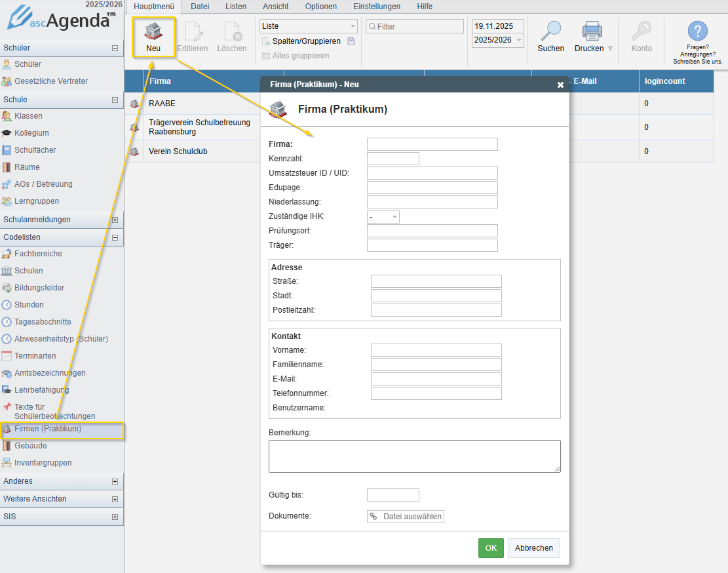Switch to the Listen menu tab
The width and height of the screenshot is (728, 573).
tap(235, 7)
